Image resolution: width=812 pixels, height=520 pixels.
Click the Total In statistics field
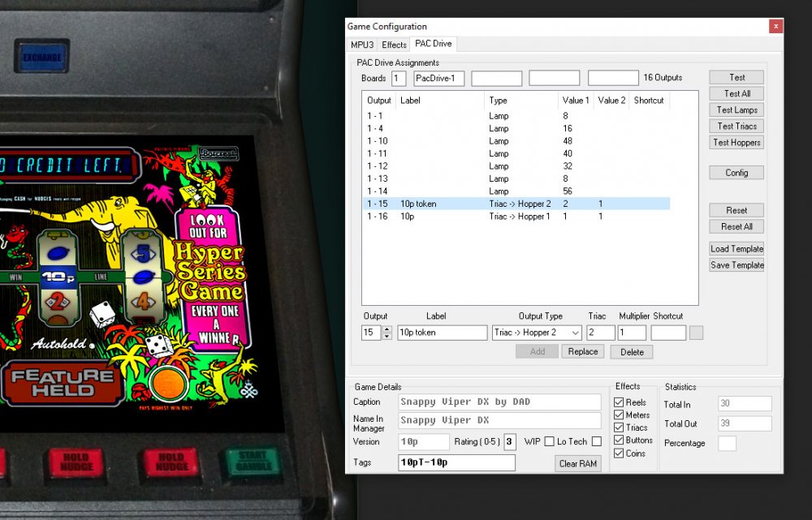point(745,403)
